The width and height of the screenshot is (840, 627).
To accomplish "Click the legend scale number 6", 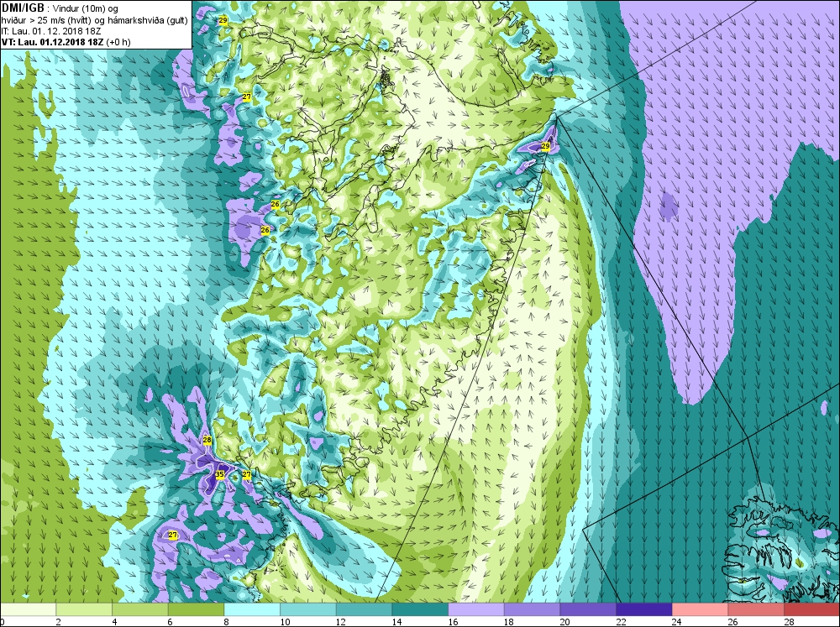I will 171,622.
